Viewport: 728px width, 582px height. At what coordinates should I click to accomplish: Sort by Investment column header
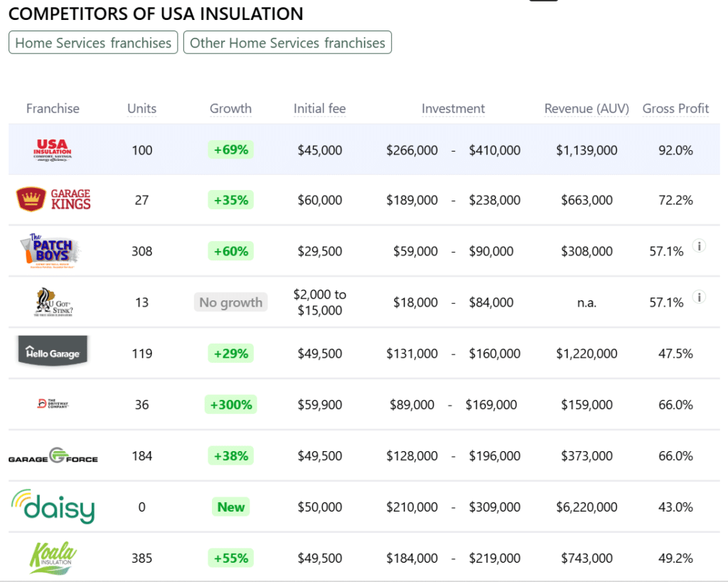(x=453, y=109)
